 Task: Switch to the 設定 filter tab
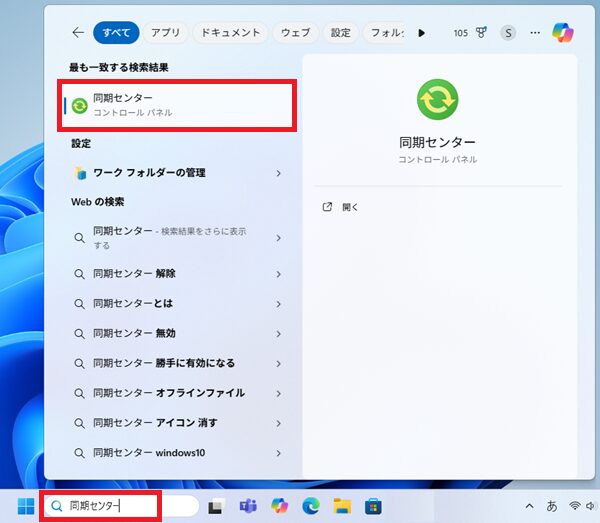point(341,33)
